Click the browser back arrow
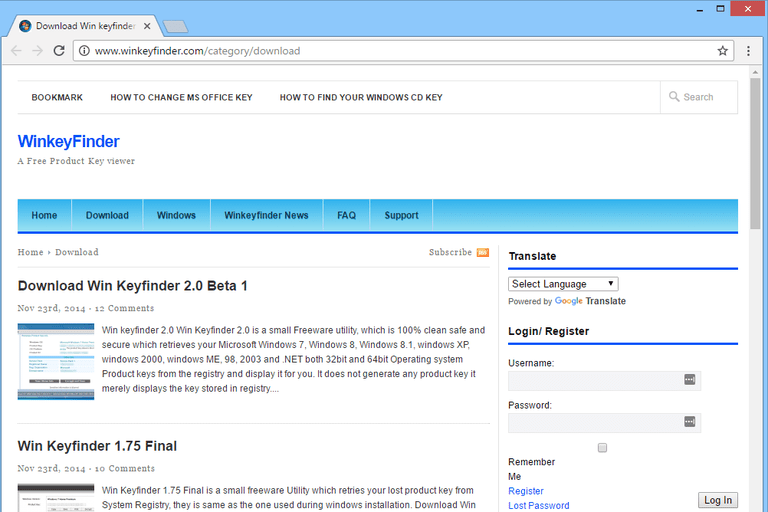The height and width of the screenshot is (512, 768). click(16, 51)
